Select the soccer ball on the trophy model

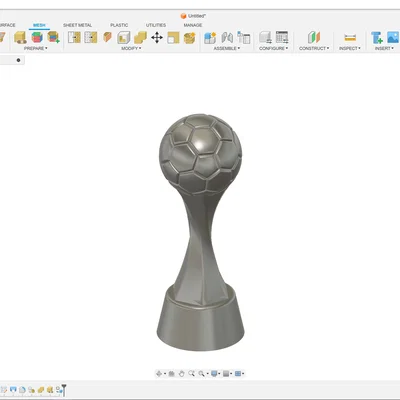click(x=200, y=154)
